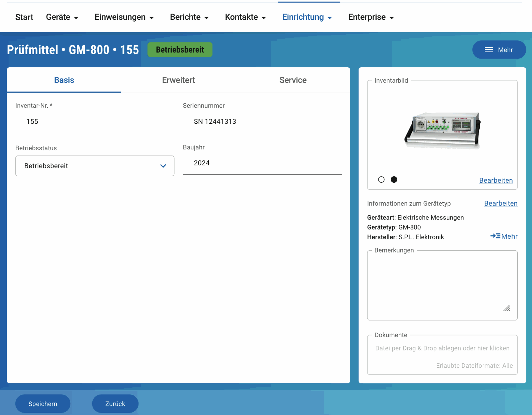Click Bearbeiten next to Informationen zum Gerätetyp

click(x=501, y=203)
